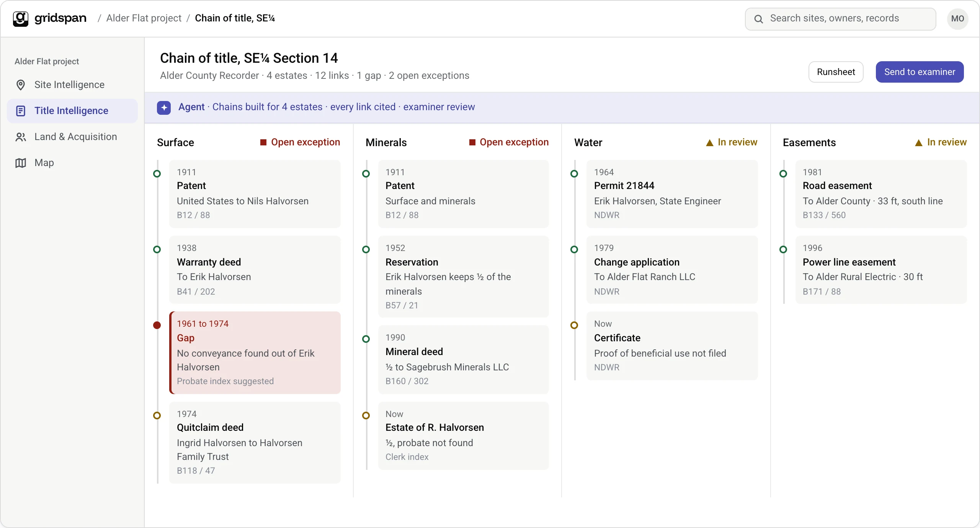980x528 pixels.
Task: Select the 1981 Road easement timeline marker
Action: pyautogui.click(x=783, y=174)
